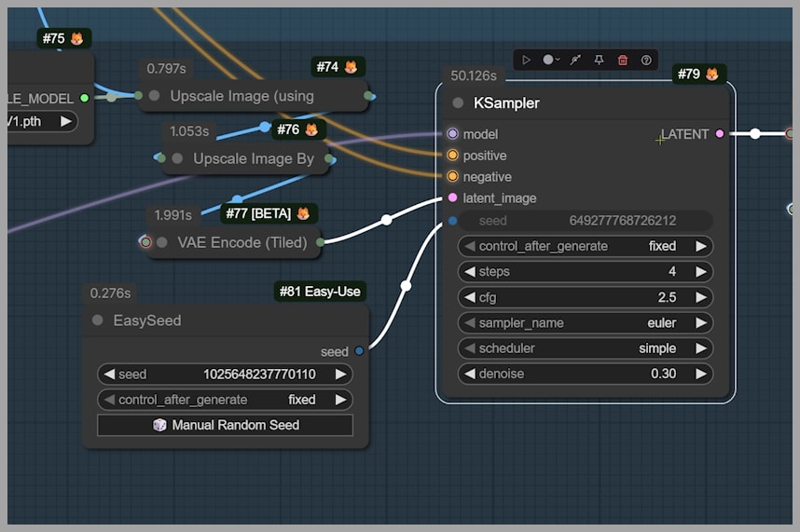The height and width of the screenshot is (532, 800).
Task: Open node color picker in selection toolbar
Action: 550,60
